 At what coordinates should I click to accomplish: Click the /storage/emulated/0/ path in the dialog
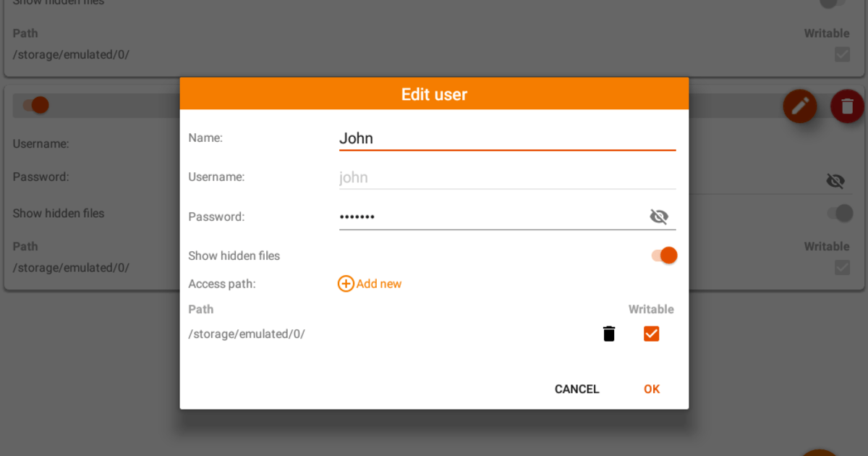click(x=247, y=334)
